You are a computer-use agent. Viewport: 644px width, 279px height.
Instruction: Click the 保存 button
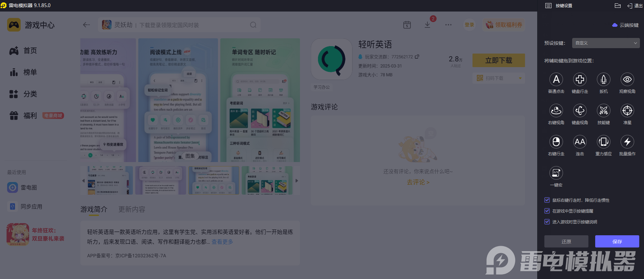pos(617,241)
